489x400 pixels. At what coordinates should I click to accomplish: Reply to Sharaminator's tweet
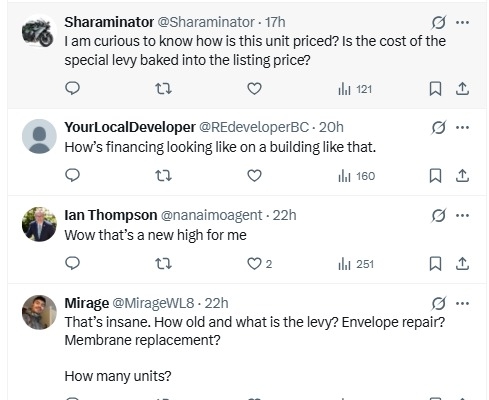pyautogui.click(x=72, y=89)
